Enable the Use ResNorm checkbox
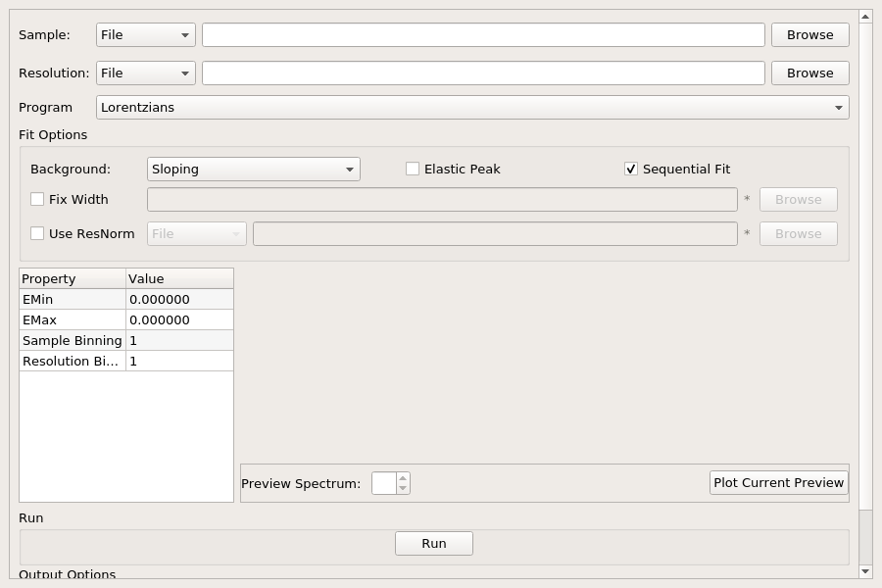The image size is (882, 588). click(x=37, y=233)
